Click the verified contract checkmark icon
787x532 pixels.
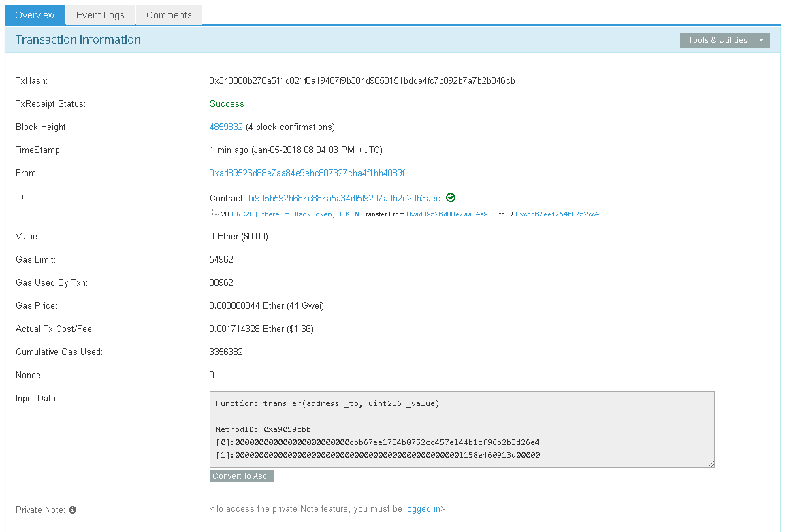[450, 197]
